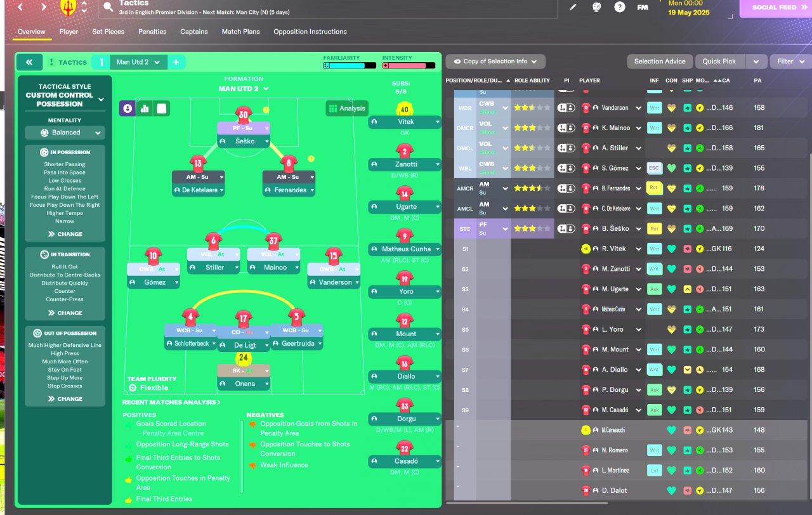Expand player dropdown beside R. Vítek
This screenshot has height=515, width=812.
click(x=639, y=249)
